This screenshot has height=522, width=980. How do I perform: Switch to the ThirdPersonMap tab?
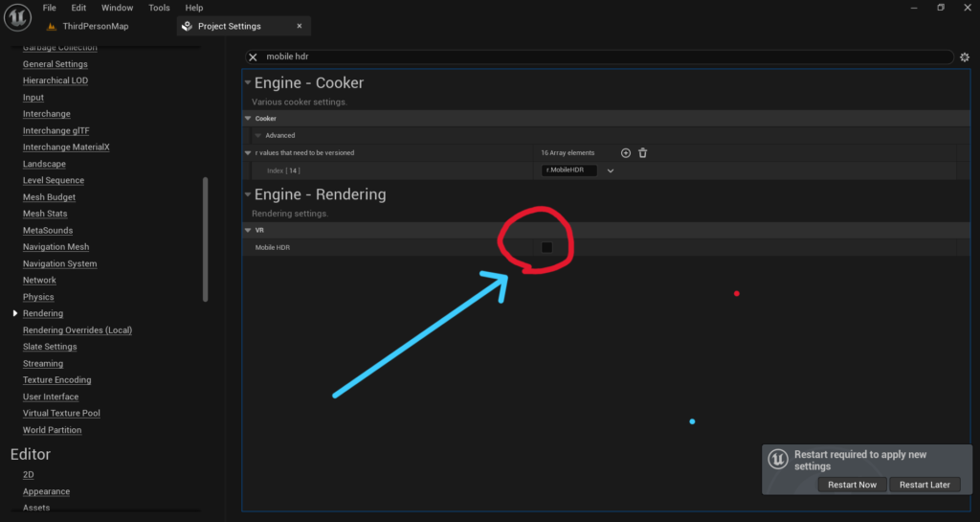(96, 26)
